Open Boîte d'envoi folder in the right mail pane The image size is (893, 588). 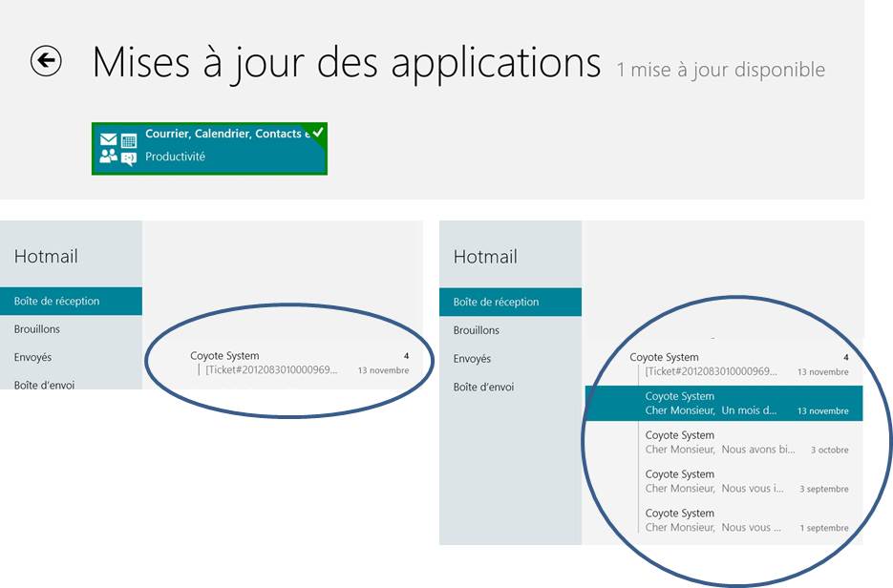point(483,388)
